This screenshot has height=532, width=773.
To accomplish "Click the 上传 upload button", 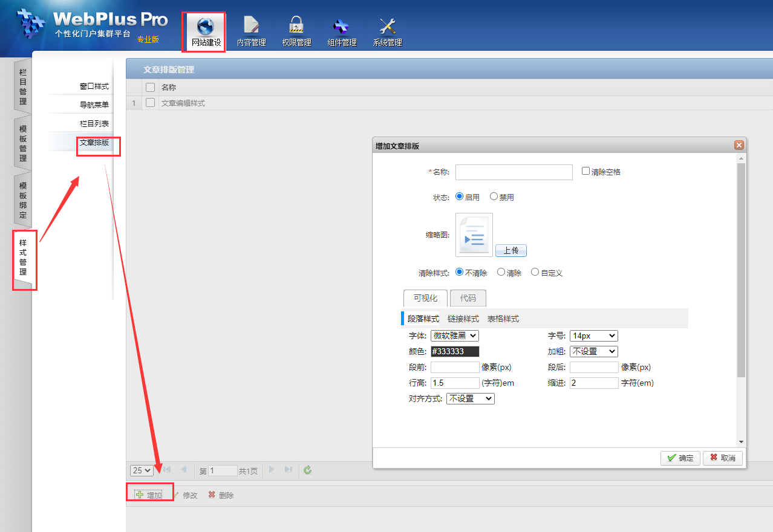I will tap(511, 250).
